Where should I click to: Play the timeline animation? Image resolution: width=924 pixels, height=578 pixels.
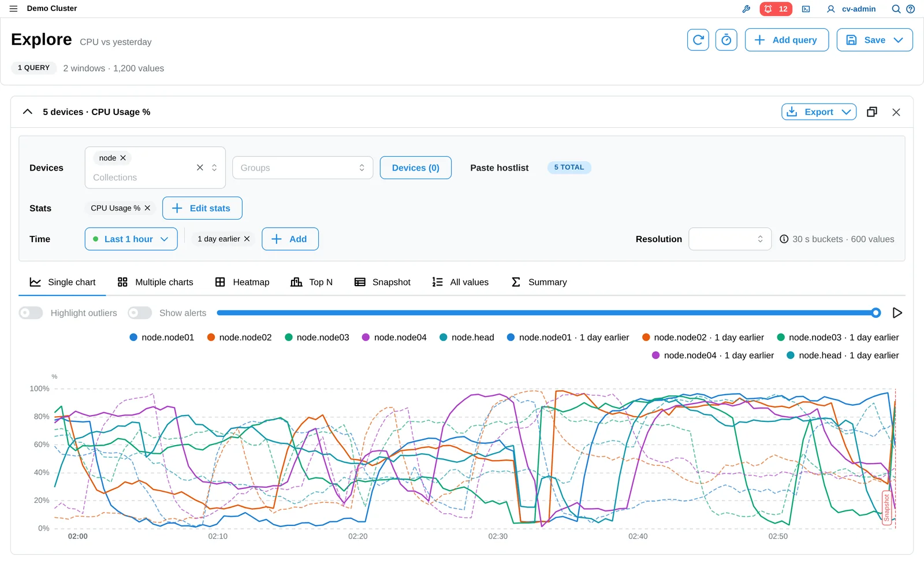(x=897, y=313)
